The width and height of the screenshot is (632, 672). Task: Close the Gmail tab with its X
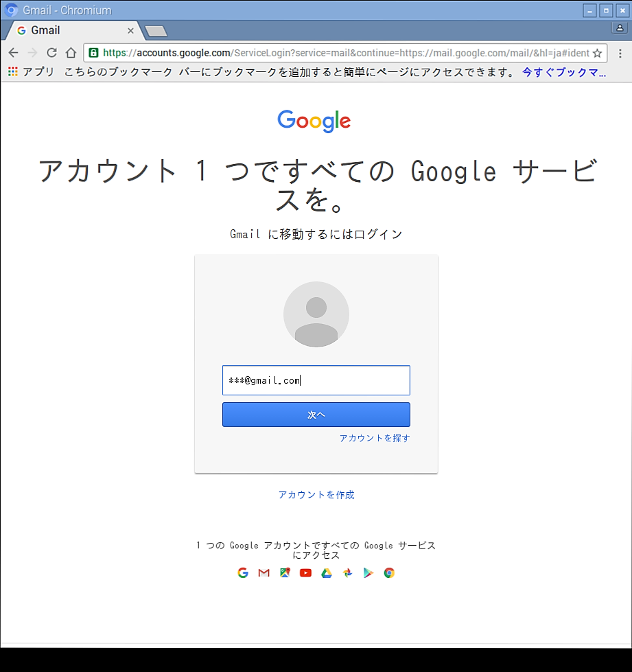(x=130, y=31)
